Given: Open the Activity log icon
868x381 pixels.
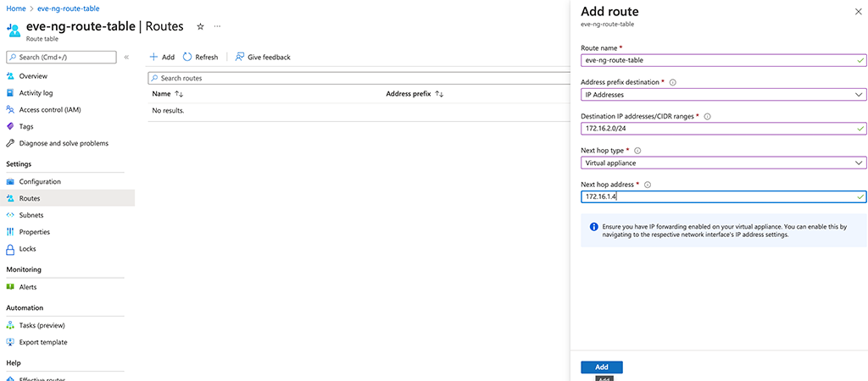Looking at the screenshot, I should click(x=9, y=93).
